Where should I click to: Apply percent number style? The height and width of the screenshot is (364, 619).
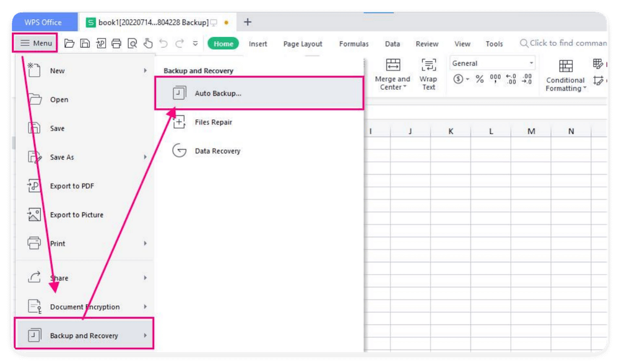(x=479, y=79)
